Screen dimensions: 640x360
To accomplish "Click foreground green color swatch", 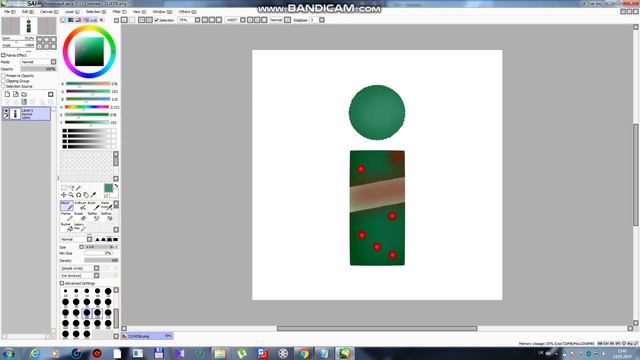I will click(108, 188).
